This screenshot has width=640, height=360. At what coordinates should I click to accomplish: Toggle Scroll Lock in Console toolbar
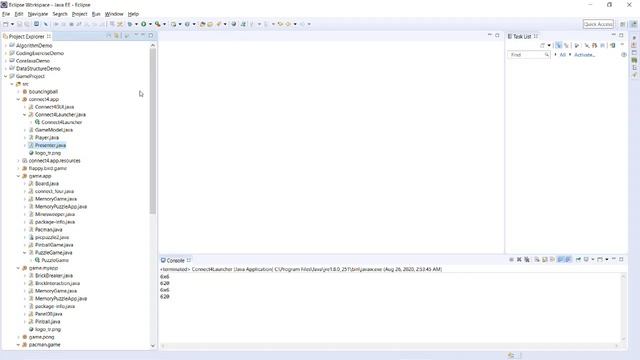pos(545,260)
